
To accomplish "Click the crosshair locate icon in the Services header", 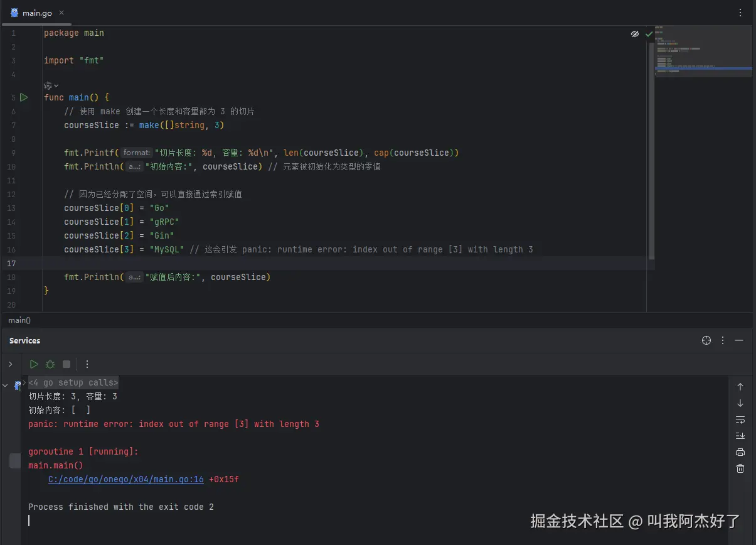I will point(706,340).
